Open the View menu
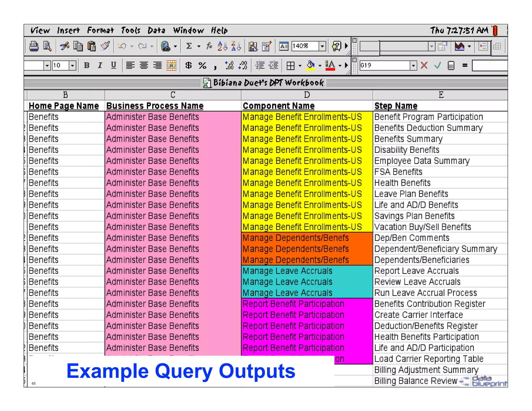This screenshot has height=411, width=532. click(x=40, y=30)
